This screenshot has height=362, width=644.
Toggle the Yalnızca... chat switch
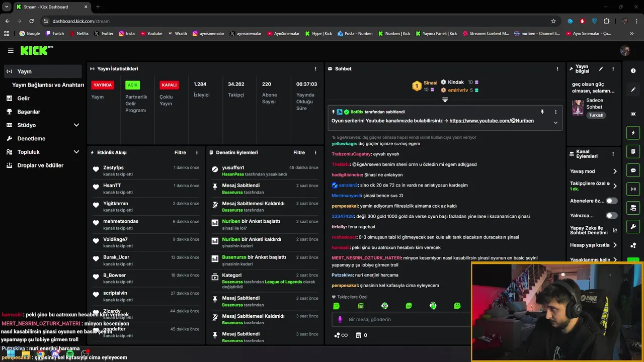pos(611,216)
